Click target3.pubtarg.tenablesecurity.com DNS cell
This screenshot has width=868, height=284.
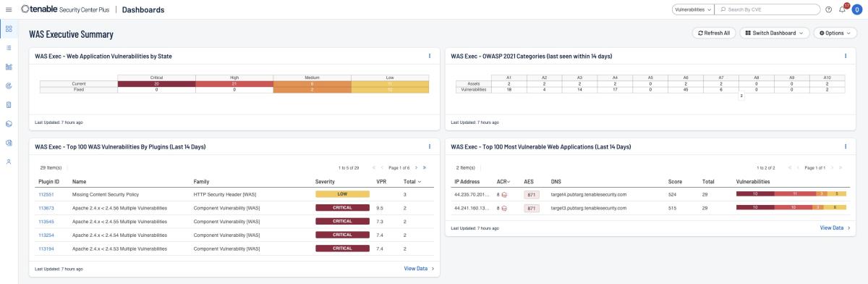(x=588, y=208)
